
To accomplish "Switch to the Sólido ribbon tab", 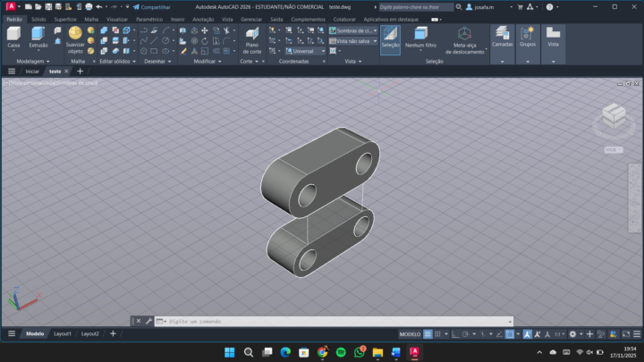I will coord(38,19).
